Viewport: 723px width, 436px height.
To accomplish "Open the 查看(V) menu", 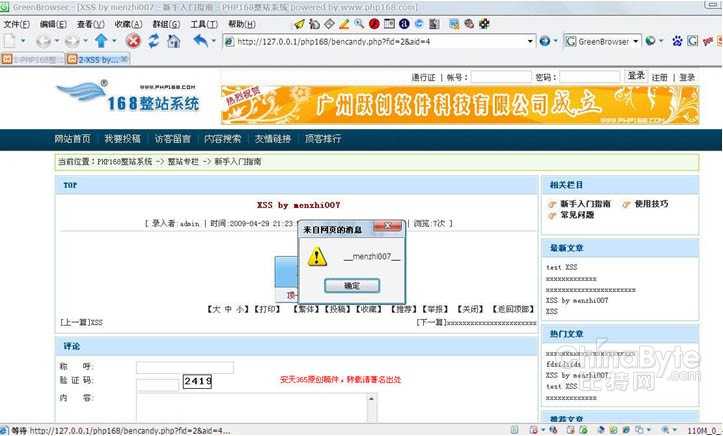I will point(90,24).
